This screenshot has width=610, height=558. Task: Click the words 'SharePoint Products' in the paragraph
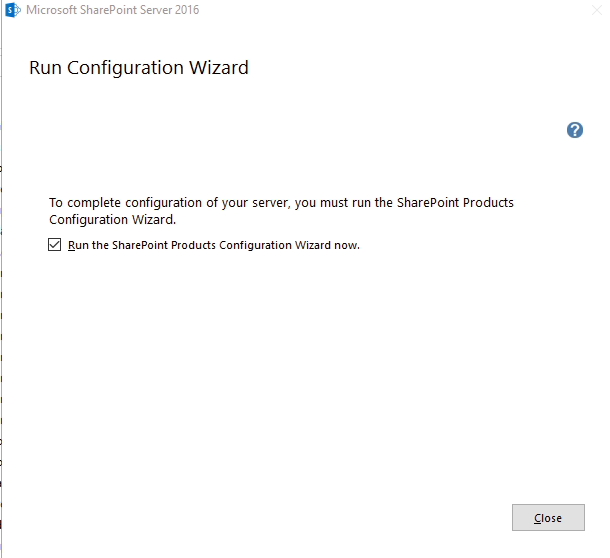tap(455, 203)
